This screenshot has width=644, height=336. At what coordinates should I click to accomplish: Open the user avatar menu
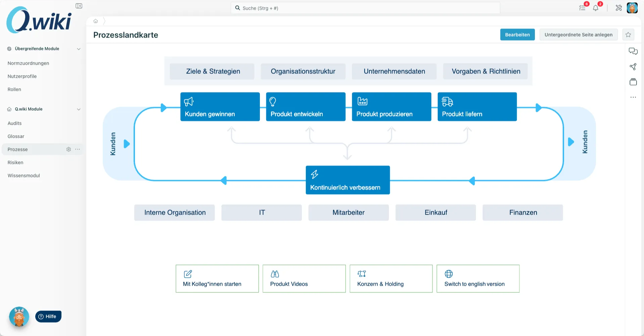(632, 8)
